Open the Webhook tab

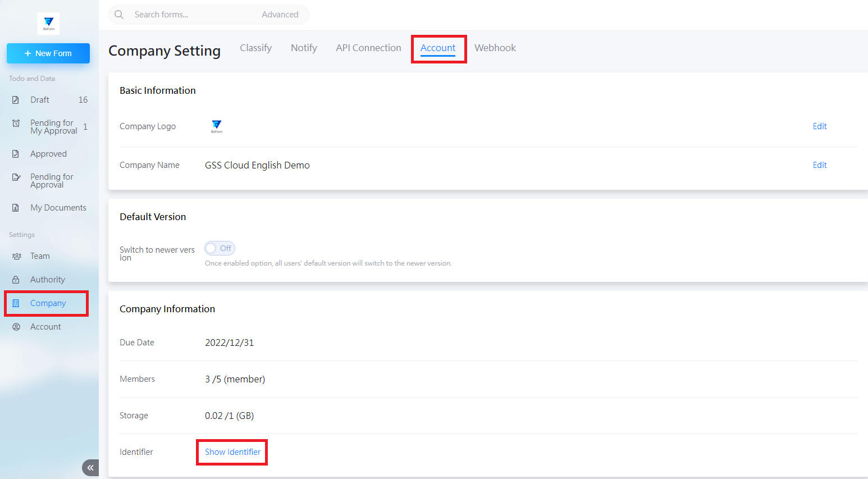[495, 48]
